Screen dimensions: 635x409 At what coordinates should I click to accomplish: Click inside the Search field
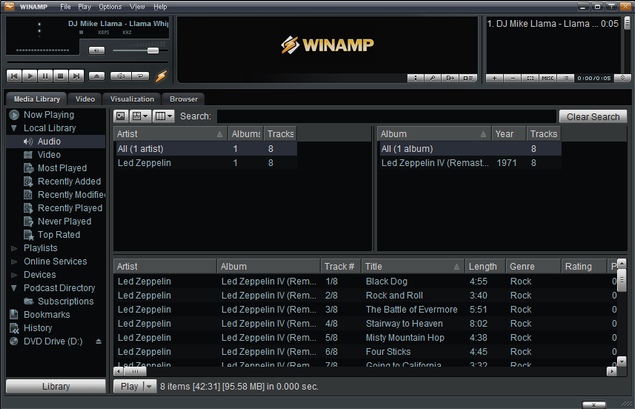tap(386, 117)
